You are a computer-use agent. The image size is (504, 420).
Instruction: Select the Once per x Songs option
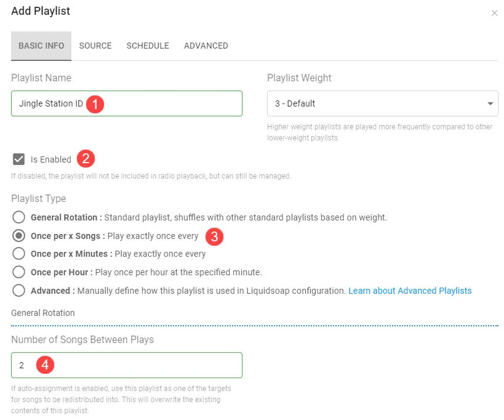pos(19,236)
